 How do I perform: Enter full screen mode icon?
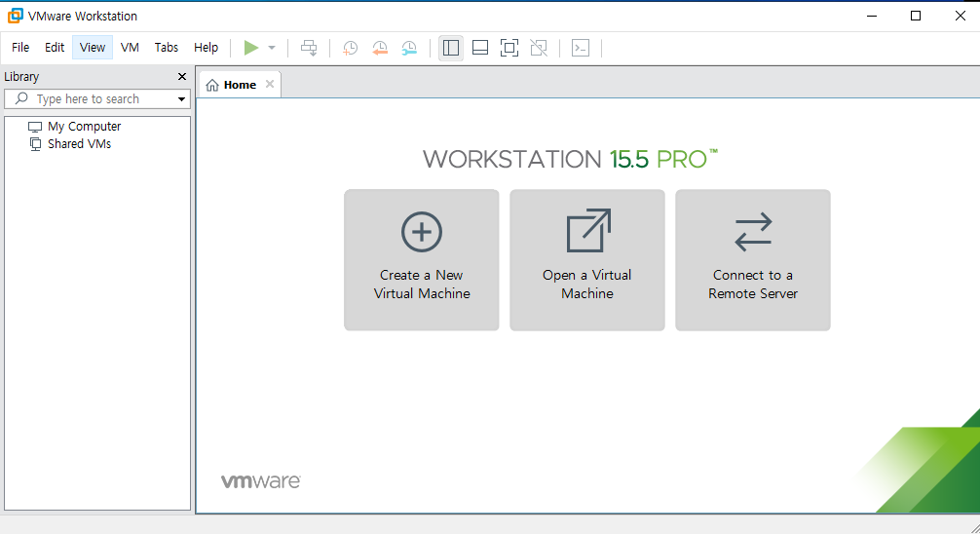(x=509, y=48)
